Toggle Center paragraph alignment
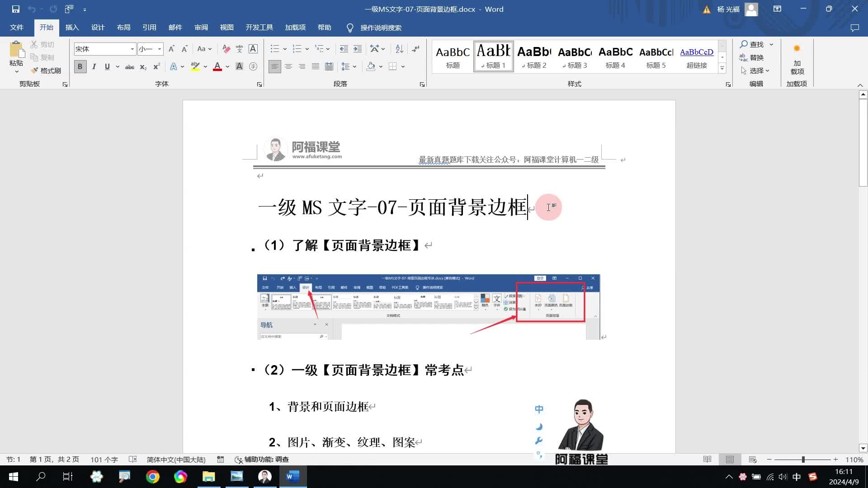The width and height of the screenshot is (868, 488). pos(288,66)
